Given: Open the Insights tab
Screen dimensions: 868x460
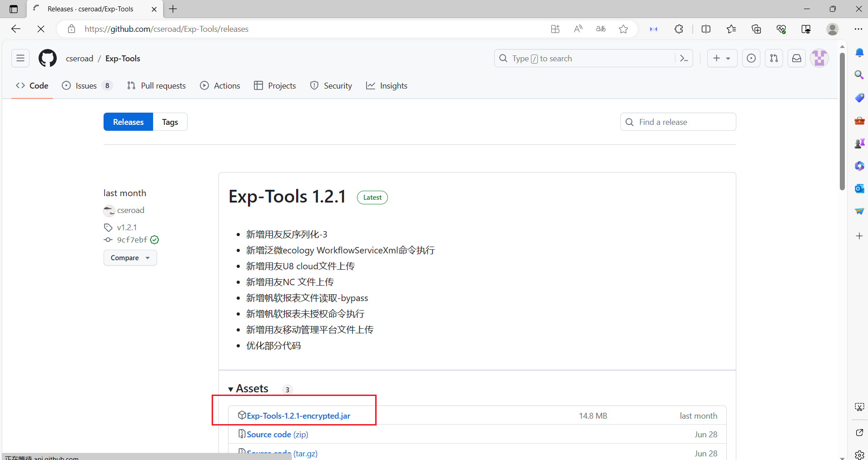Looking at the screenshot, I should (x=387, y=85).
